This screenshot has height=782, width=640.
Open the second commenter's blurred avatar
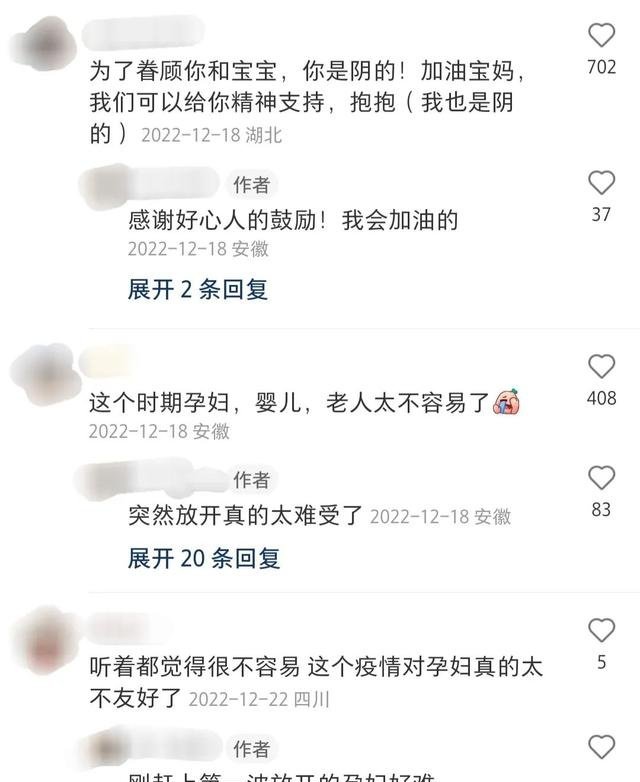tap(45, 374)
